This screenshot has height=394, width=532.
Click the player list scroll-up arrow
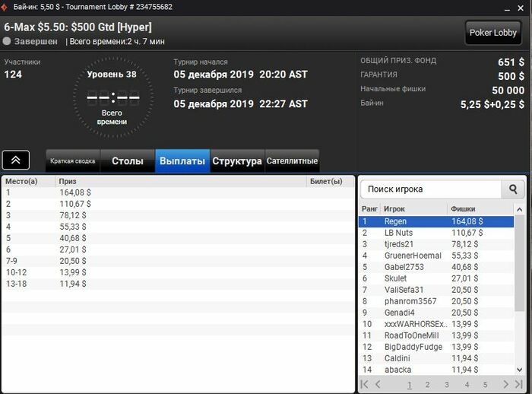pos(519,210)
